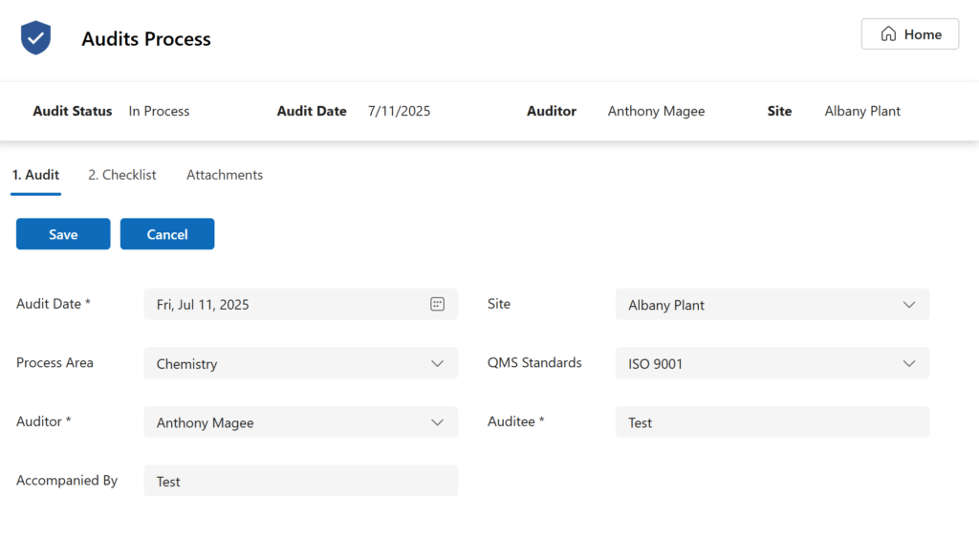Screen dimensions: 979x560
Task: Expand the Site dropdown showing Albany Plant
Action: coord(772,304)
